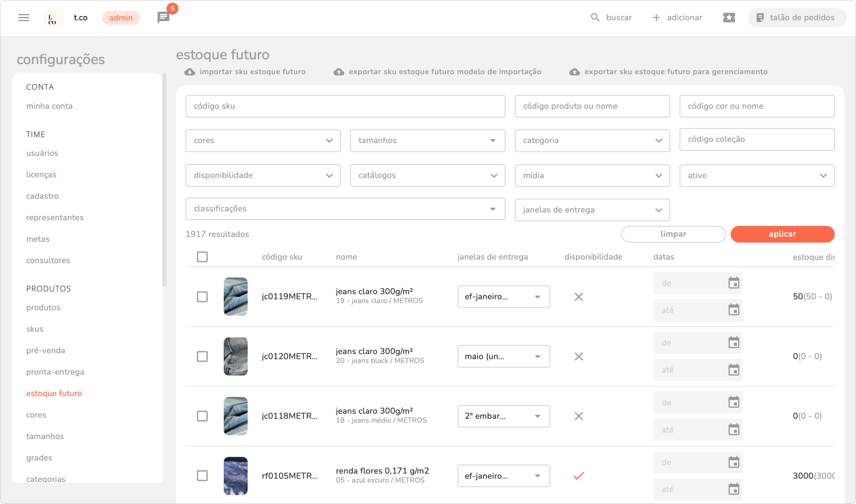Screen dimensions: 856x504
Task: Click the search magnifier icon
Action: pyautogui.click(x=595, y=17)
